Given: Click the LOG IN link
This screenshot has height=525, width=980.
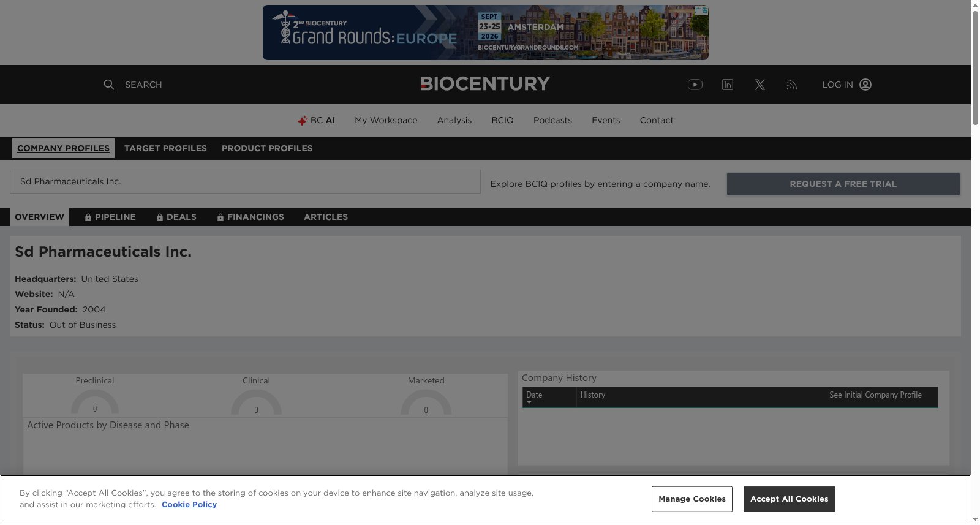Looking at the screenshot, I should pyautogui.click(x=838, y=85).
